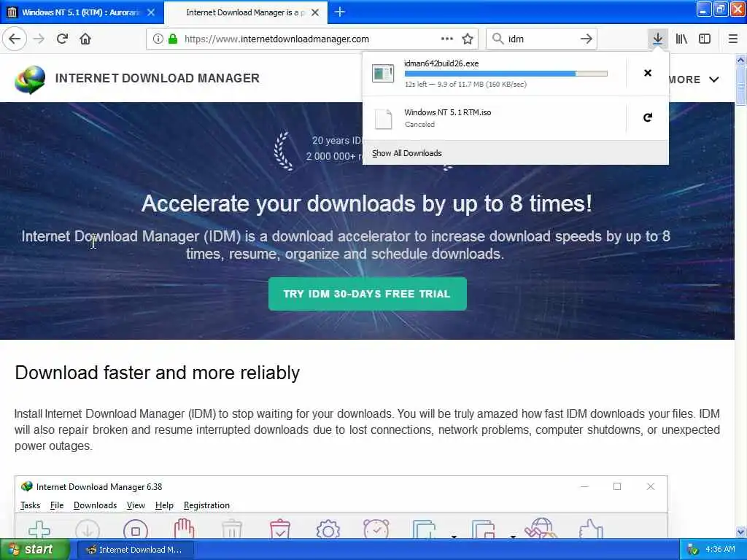Close the Internet Download Manager tab
This screenshot has width=747, height=560.
pos(315,12)
